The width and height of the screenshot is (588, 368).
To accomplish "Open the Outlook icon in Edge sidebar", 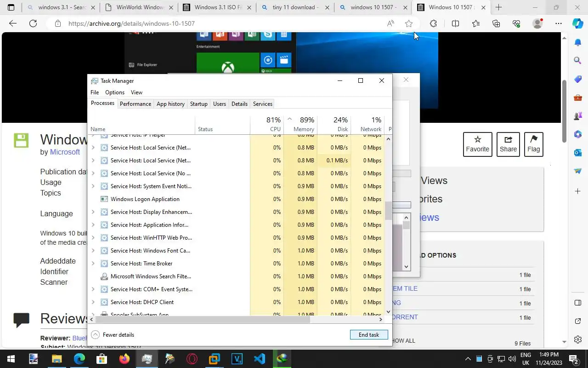I will point(578,153).
